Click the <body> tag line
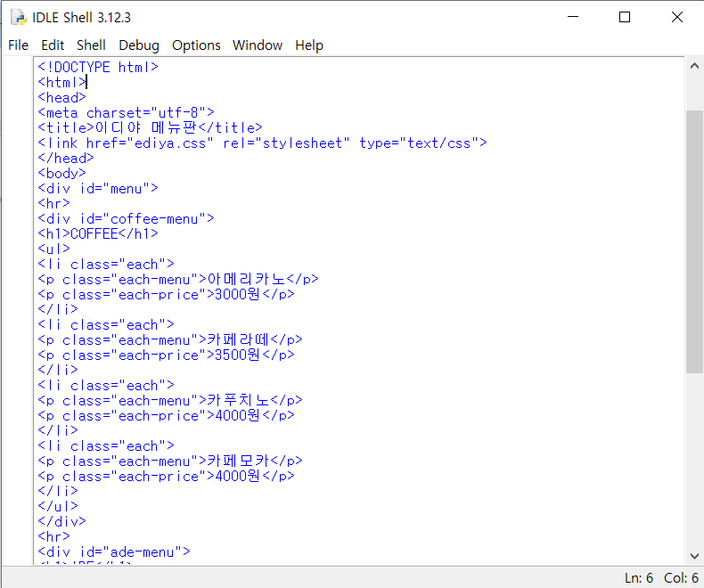704x588 pixels. coord(62,173)
